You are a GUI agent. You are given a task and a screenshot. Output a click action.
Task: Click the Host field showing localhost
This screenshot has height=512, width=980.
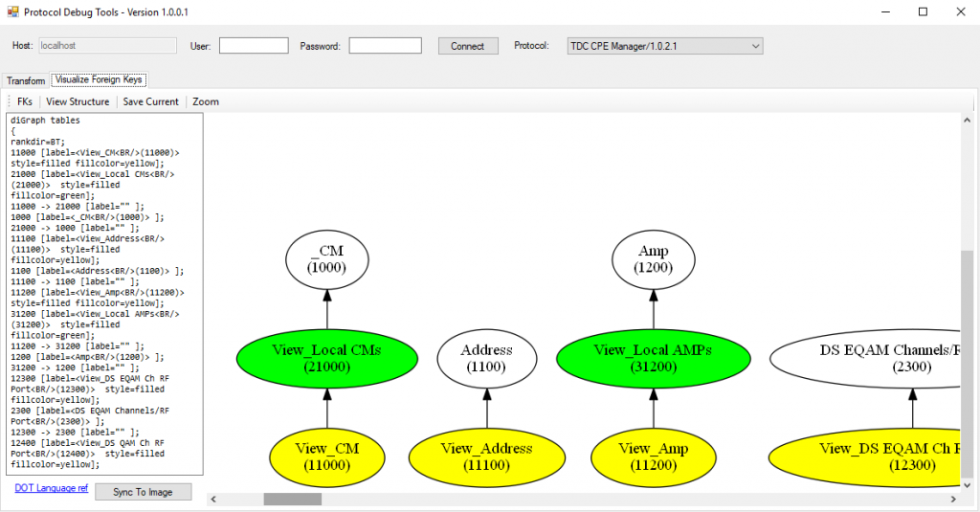[107, 46]
